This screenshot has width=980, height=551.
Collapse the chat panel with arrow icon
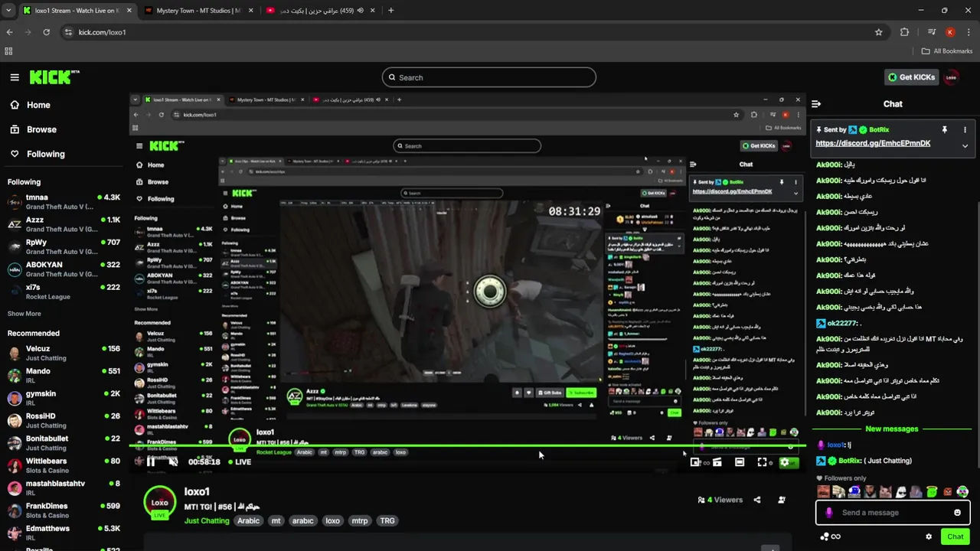(816, 104)
